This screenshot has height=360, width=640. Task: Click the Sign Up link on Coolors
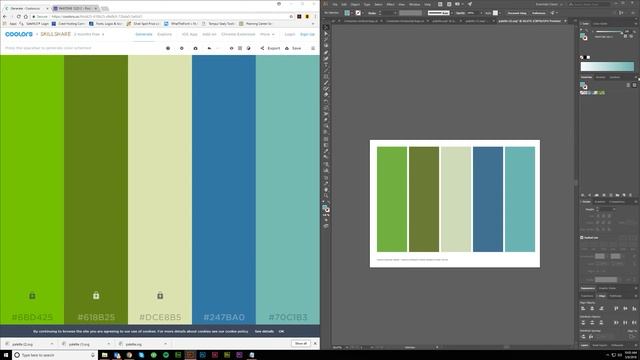tap(307, 34)
